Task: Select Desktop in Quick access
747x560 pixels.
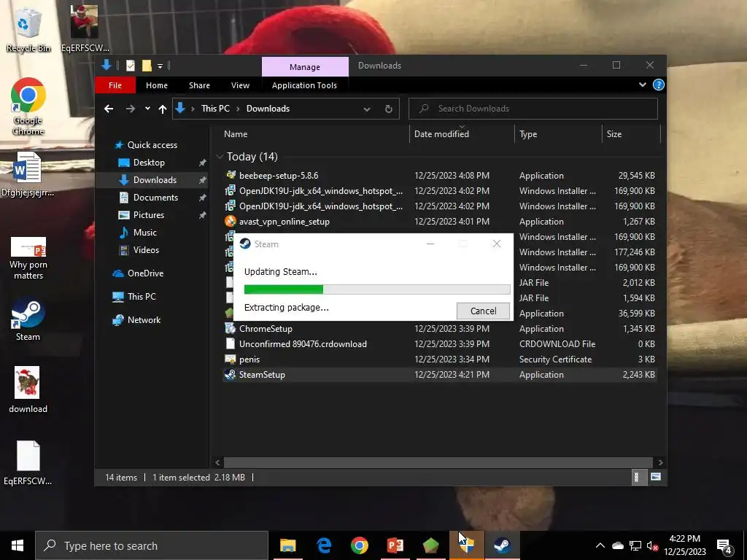Action: click(149, 163)
